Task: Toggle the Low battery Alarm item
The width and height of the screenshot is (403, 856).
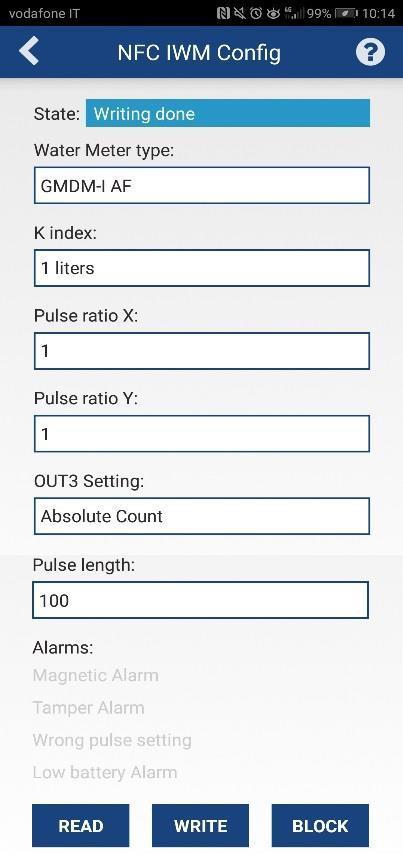Action: [x=105, y=772]
